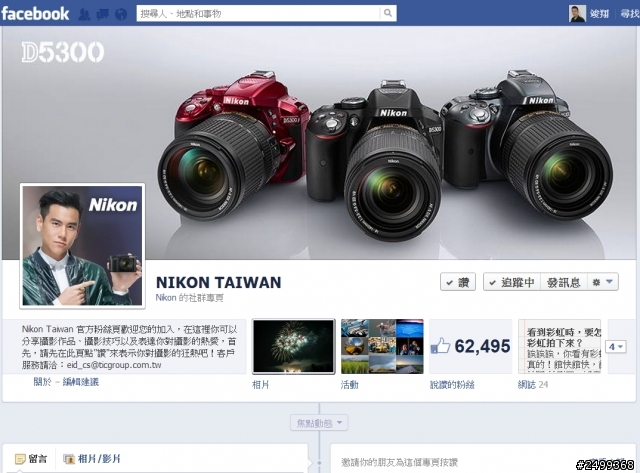The width and height of the screenshot is (640, 473).
Task: Open the Nikon link under page title
Action: (x=166, y=298)
